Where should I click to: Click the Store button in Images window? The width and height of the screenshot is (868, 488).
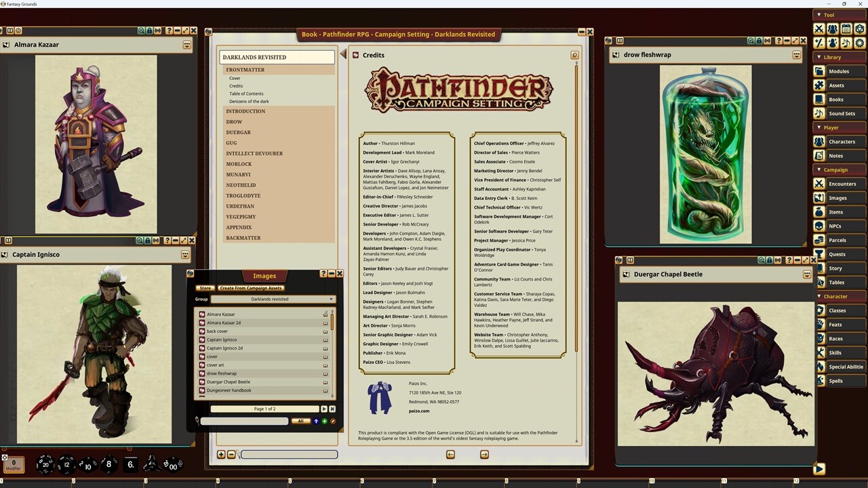(x=205, y=287)
